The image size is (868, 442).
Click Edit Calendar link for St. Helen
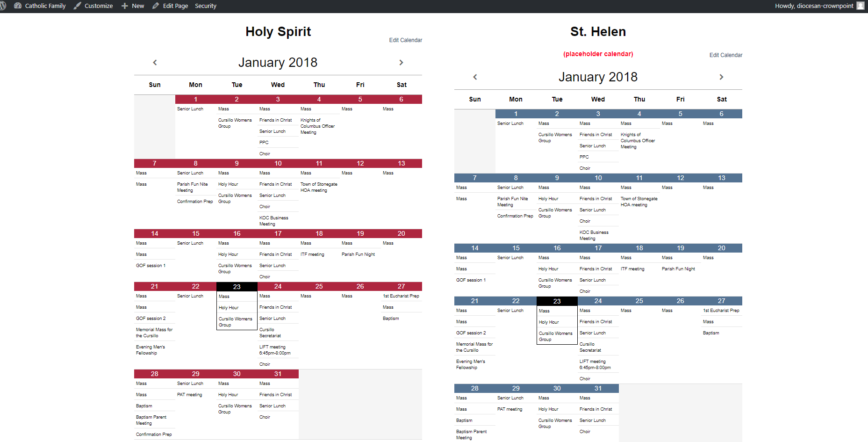(x=725, y=55)
